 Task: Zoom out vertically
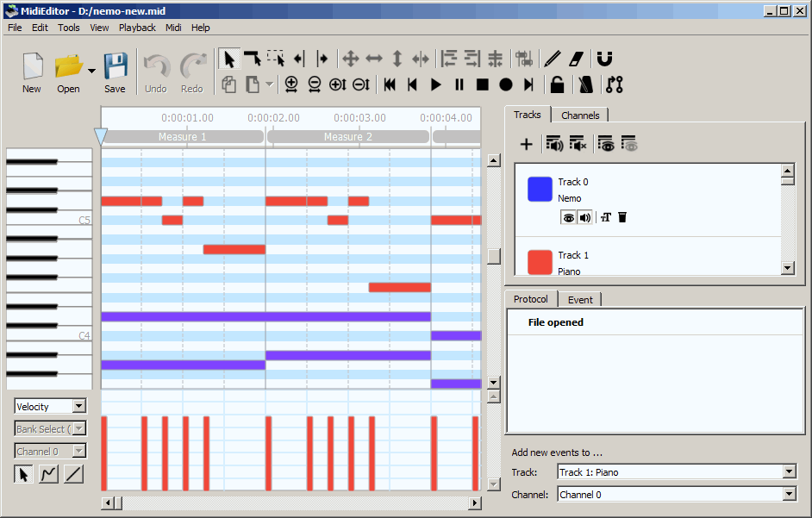(361, 84)
